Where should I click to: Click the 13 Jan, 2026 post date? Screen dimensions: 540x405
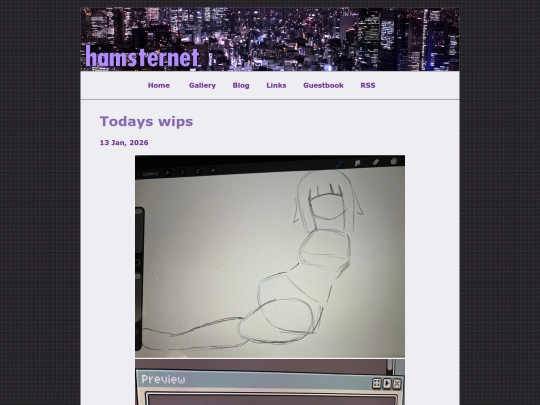tap(124, 143)
